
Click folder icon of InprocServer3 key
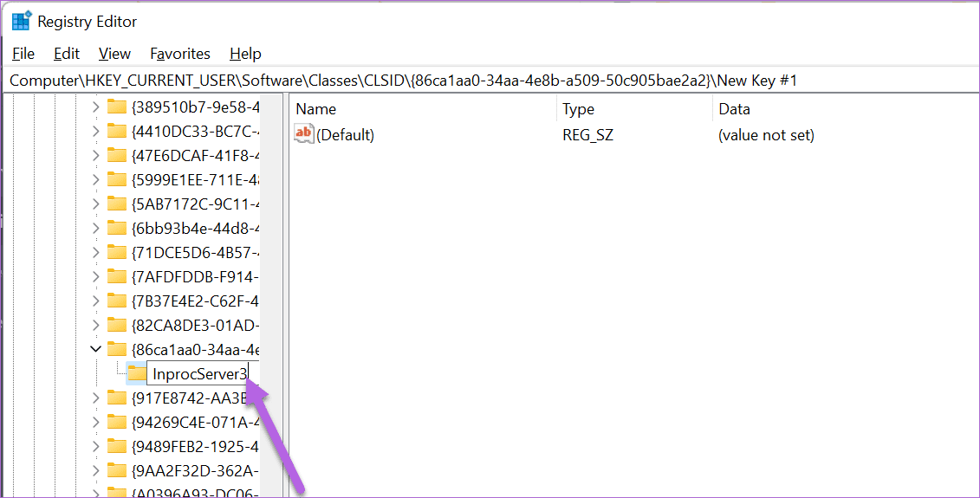137,373
